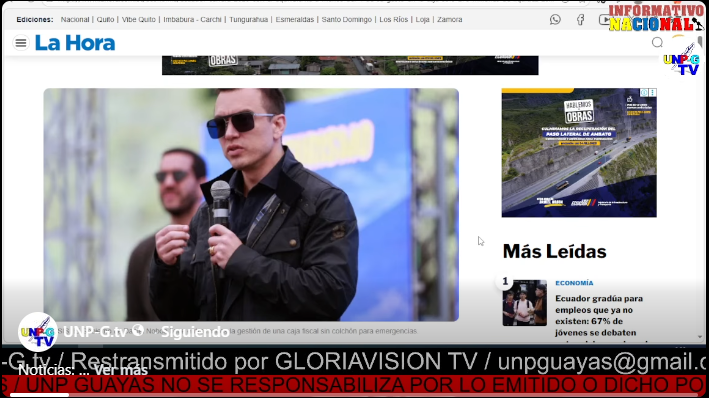This screenshot has width=709, height=398.
Task: Select the Santo Domingo edition
Action: pyautogui.click(x=347, y=19)
